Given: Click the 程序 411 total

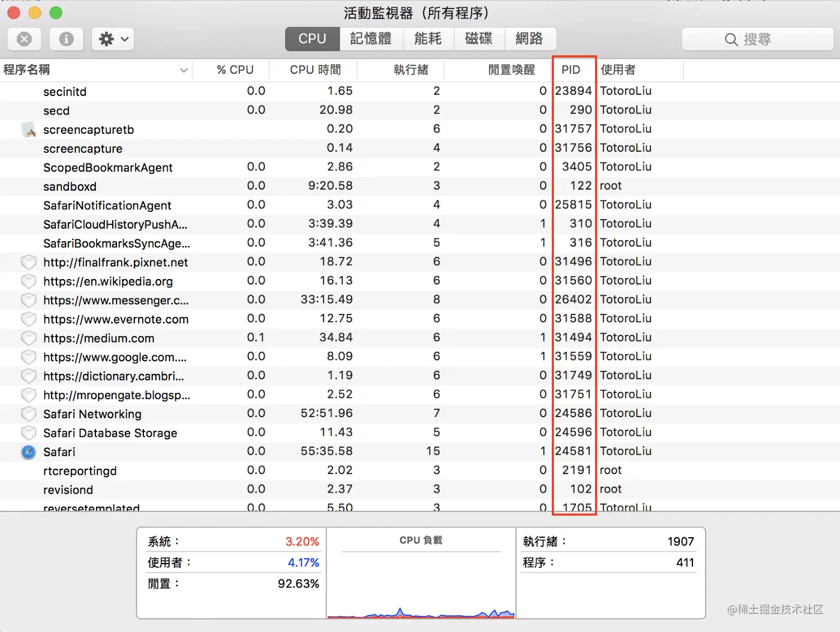Looking at the screenshot, I should 609,562.
